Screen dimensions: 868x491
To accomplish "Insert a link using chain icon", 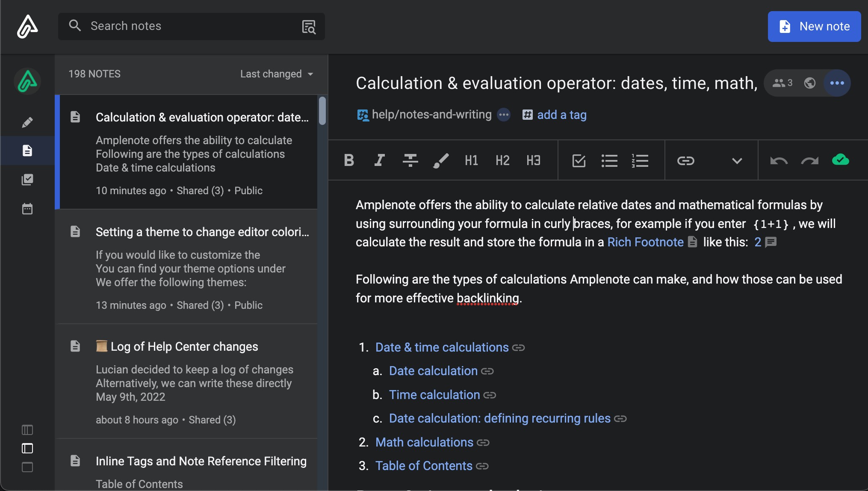I will click(685, 160).
